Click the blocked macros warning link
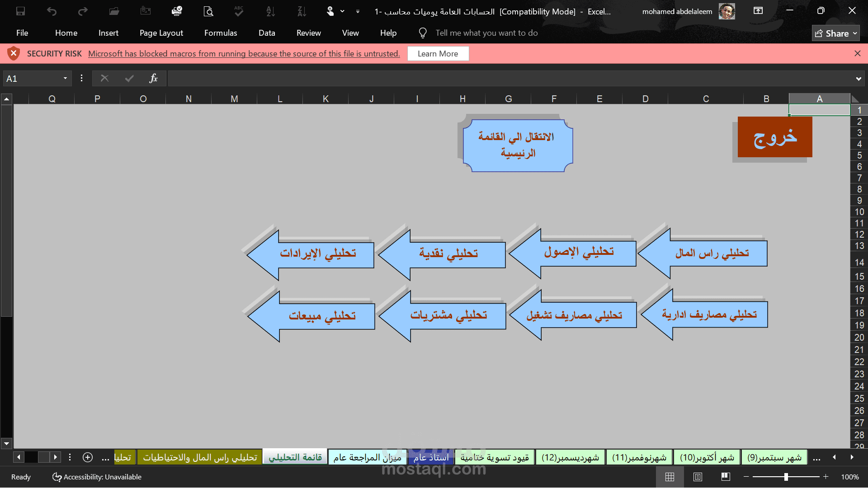The height and width of the screenshot is (488, 868). pyautogui.click(x=244, y=54)
